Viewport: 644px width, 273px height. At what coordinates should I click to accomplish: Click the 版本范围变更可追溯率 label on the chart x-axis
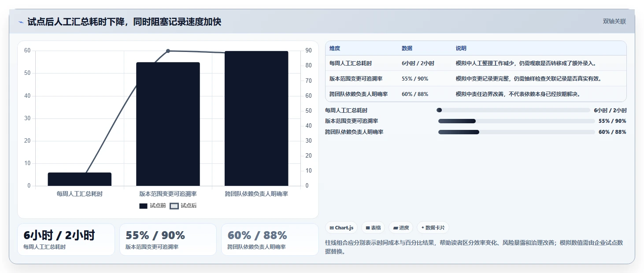pos(168,194)
